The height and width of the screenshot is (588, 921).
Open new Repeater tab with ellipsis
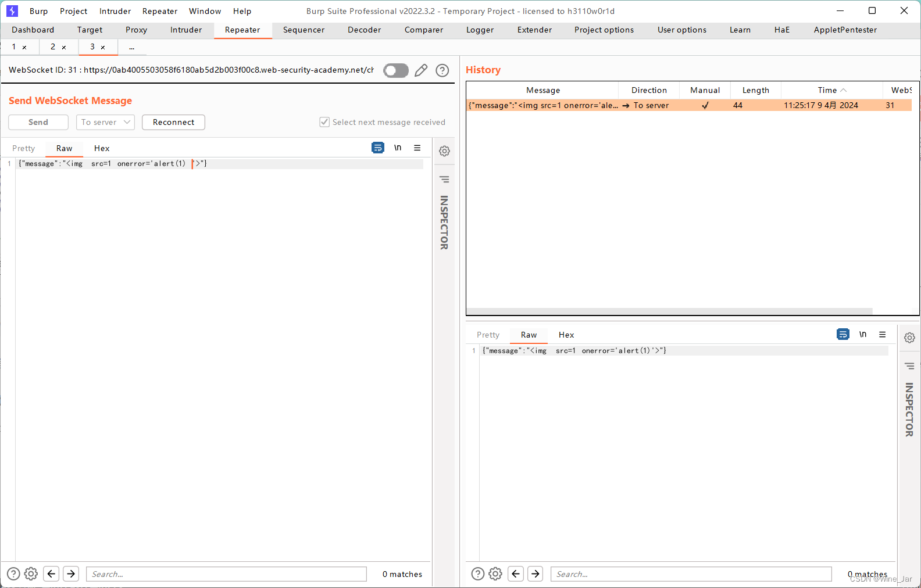point(132,47)
